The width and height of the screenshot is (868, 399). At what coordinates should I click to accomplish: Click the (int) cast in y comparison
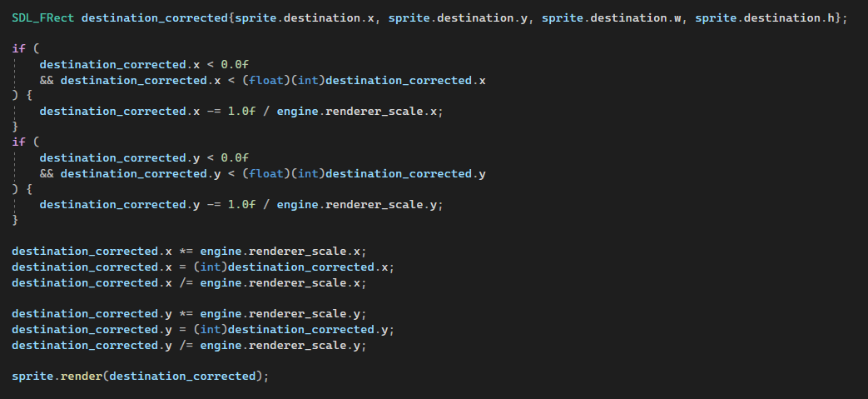[x=308, y=174]
